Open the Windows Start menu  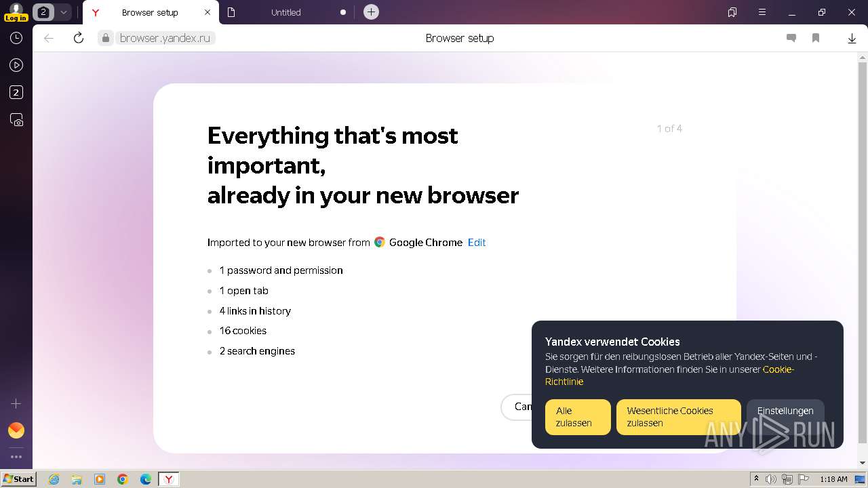pyautogui.click(x=18, y=479)
